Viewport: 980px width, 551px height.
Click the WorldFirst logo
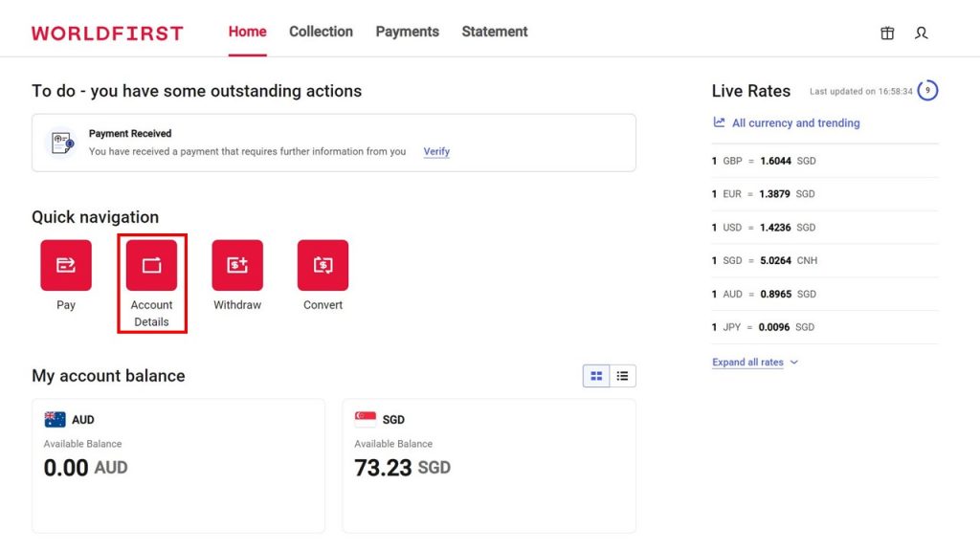(107, 33)
